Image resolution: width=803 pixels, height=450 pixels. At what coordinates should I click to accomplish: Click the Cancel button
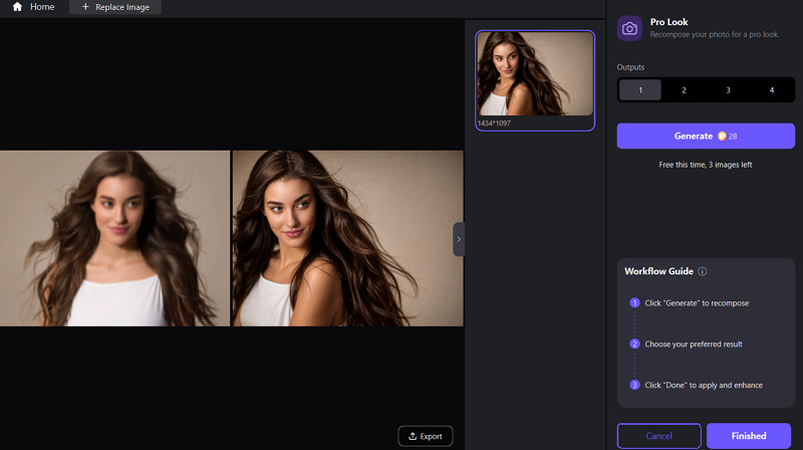tap(659, 436)
